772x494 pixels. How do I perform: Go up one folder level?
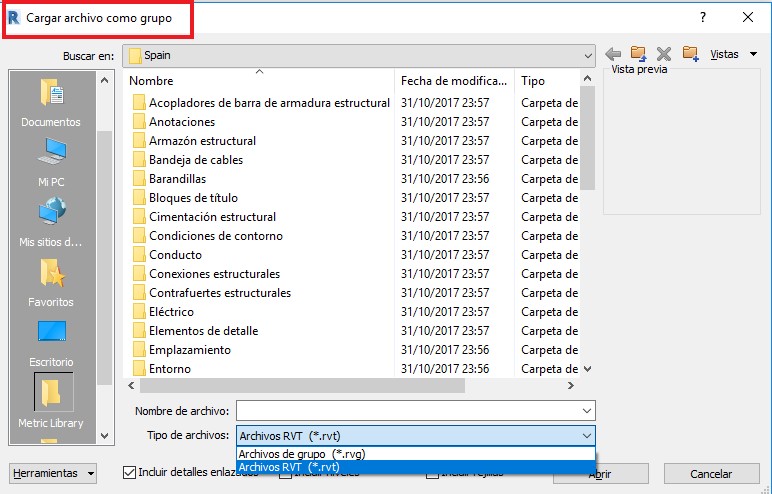tap(638, 54)
